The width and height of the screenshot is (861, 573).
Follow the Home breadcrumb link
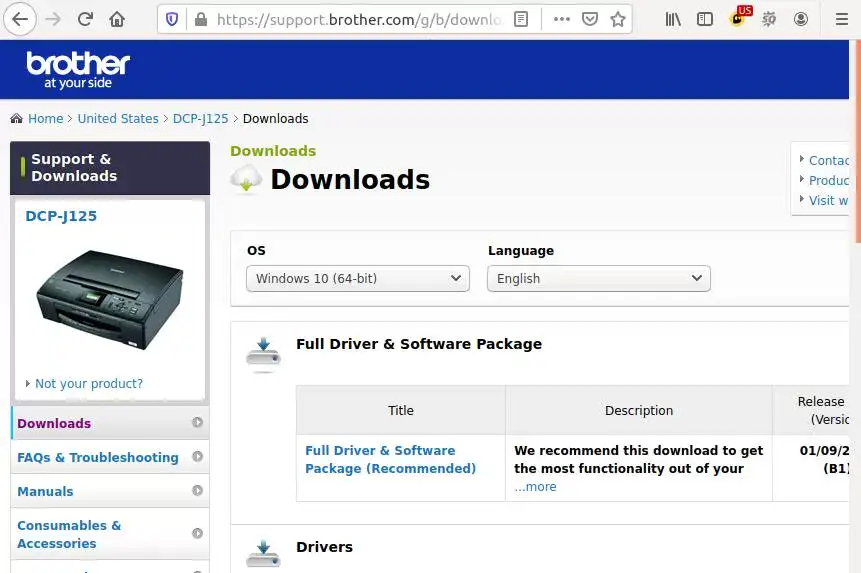point(46,119)
